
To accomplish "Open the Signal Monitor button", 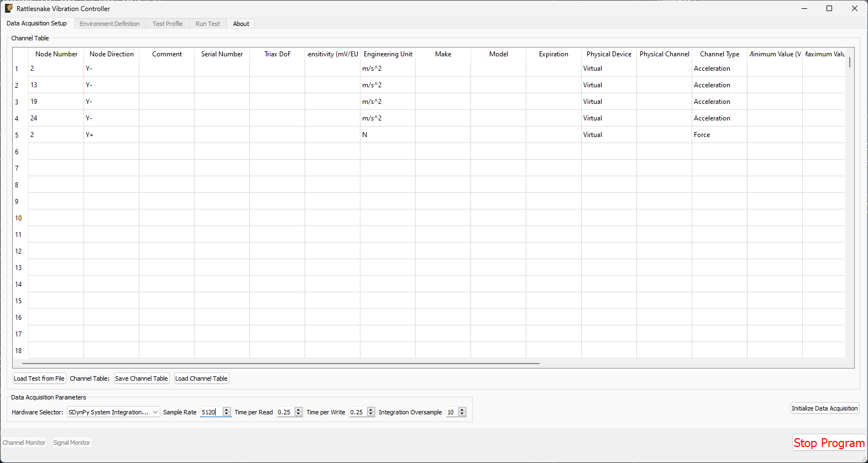I will pyautogui.click(x=72, y=443).
